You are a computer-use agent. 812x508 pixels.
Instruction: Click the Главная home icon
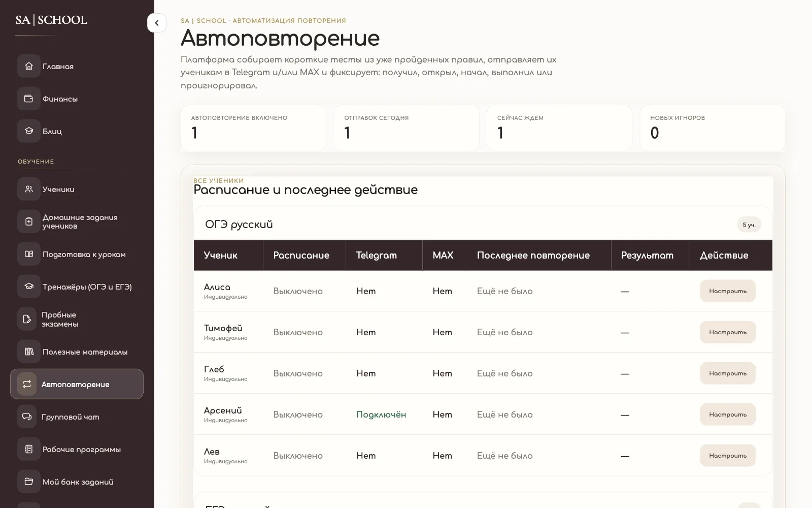click(29, 66)
